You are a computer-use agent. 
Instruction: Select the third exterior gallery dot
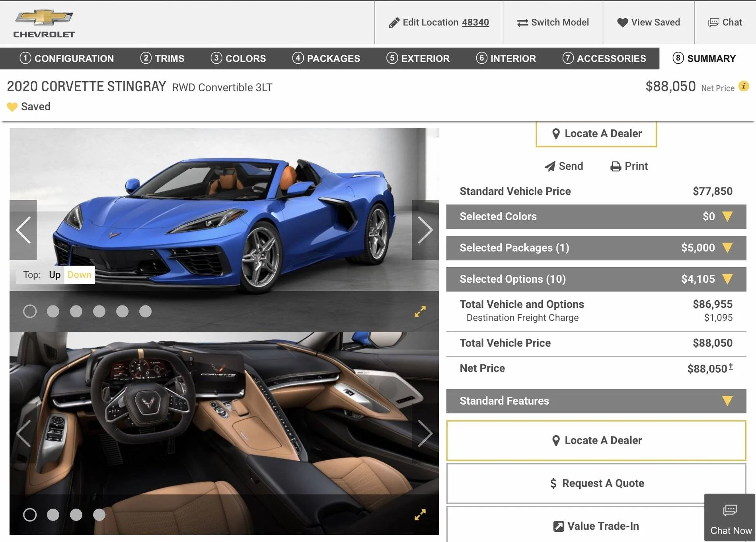pyautogui.click(x=76, y=311)
